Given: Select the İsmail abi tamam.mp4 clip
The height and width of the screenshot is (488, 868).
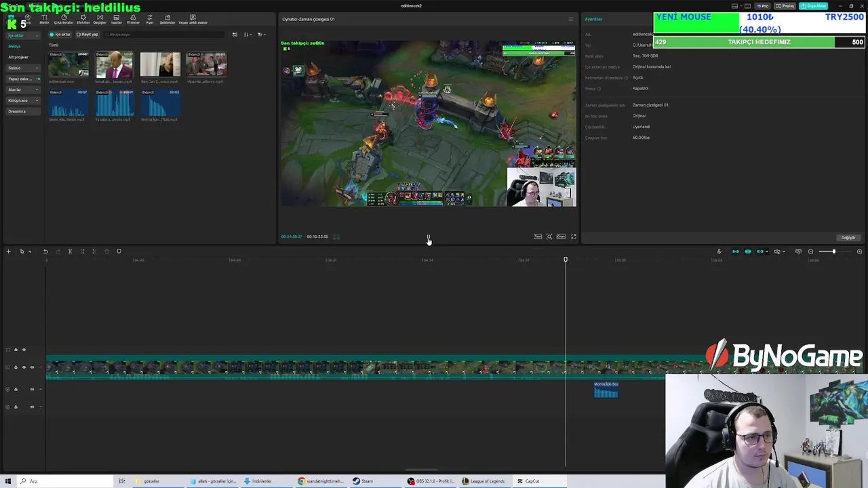Looking at the screenshot, I should (x=114, y=64).
